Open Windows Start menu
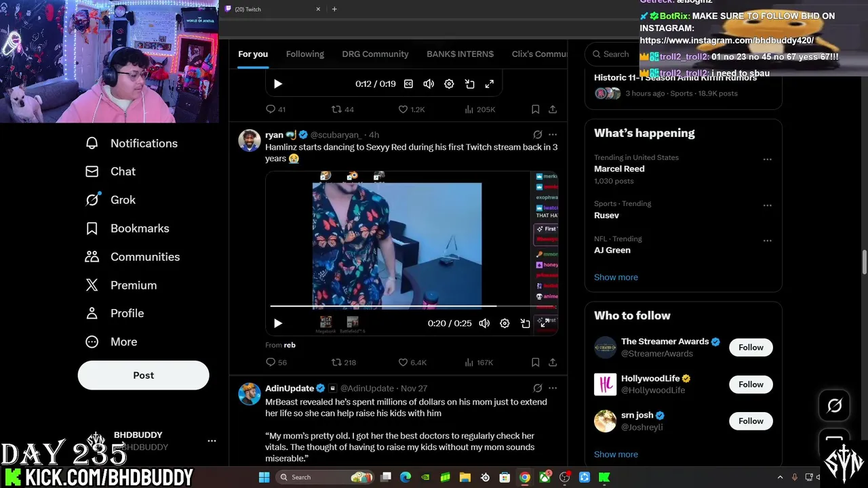Viewport: 868px width, 488px height. [x=264, y=477]
